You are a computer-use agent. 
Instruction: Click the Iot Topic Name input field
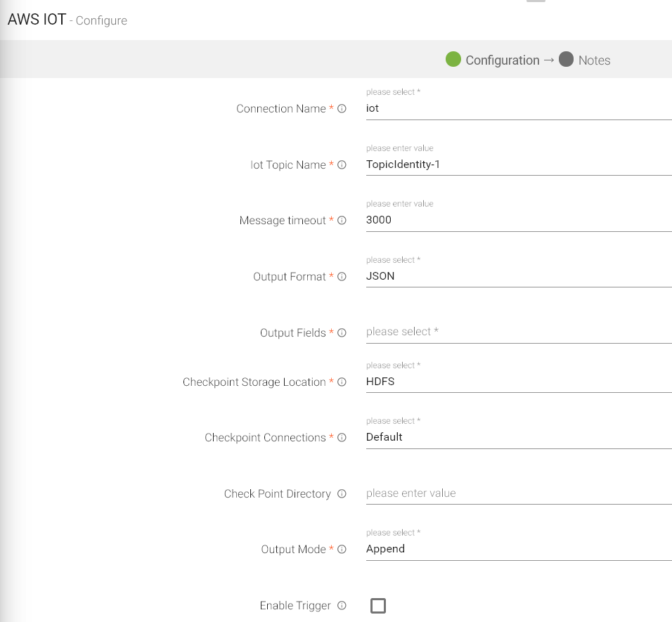click(518, 165)
